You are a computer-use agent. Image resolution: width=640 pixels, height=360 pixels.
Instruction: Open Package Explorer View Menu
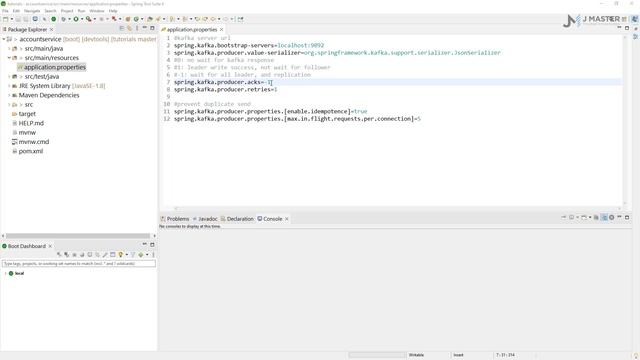(137, 28)
